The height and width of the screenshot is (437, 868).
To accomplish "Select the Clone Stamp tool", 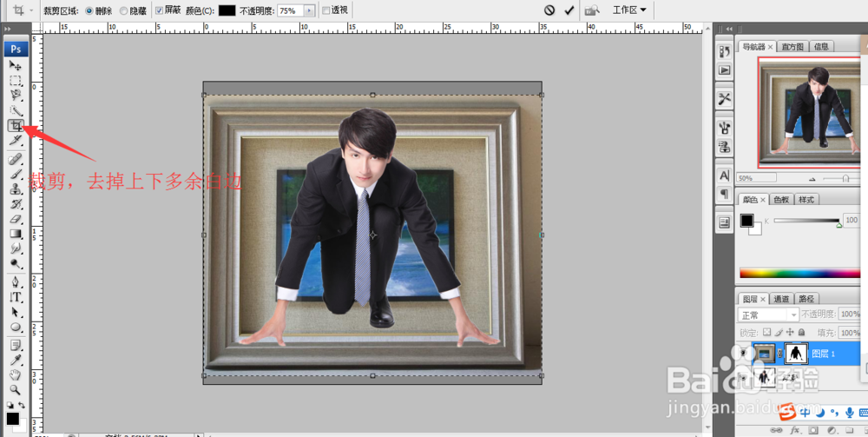I will (x=16, y=189).
